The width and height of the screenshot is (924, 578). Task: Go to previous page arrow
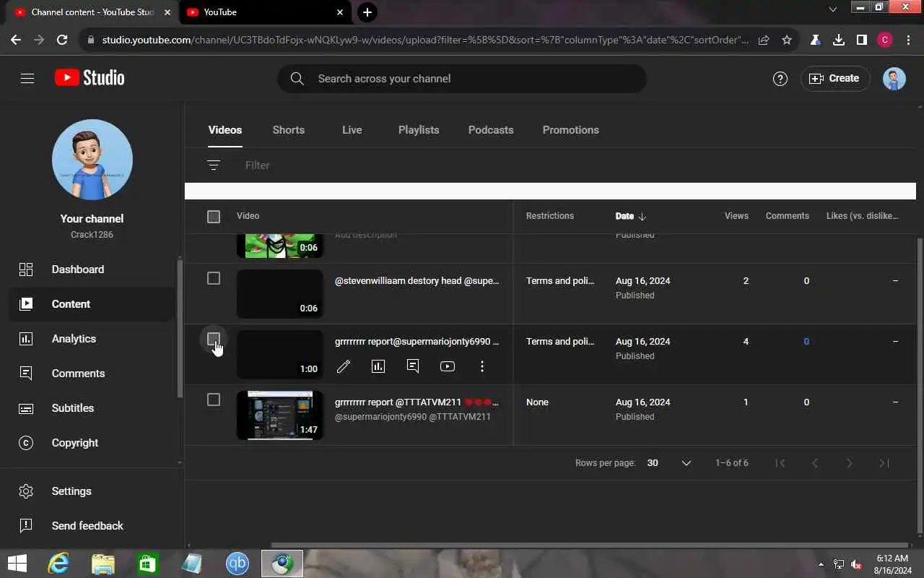(x=815, y=463)
